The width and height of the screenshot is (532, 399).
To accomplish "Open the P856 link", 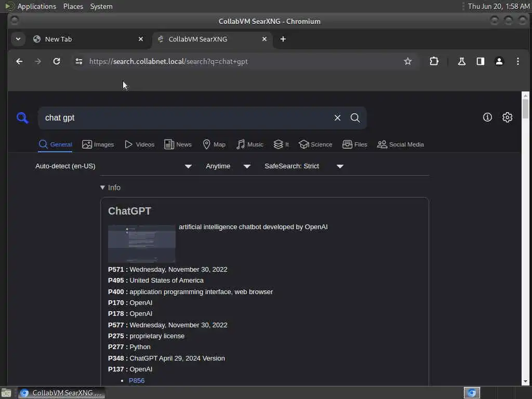I will pos(137,381).
